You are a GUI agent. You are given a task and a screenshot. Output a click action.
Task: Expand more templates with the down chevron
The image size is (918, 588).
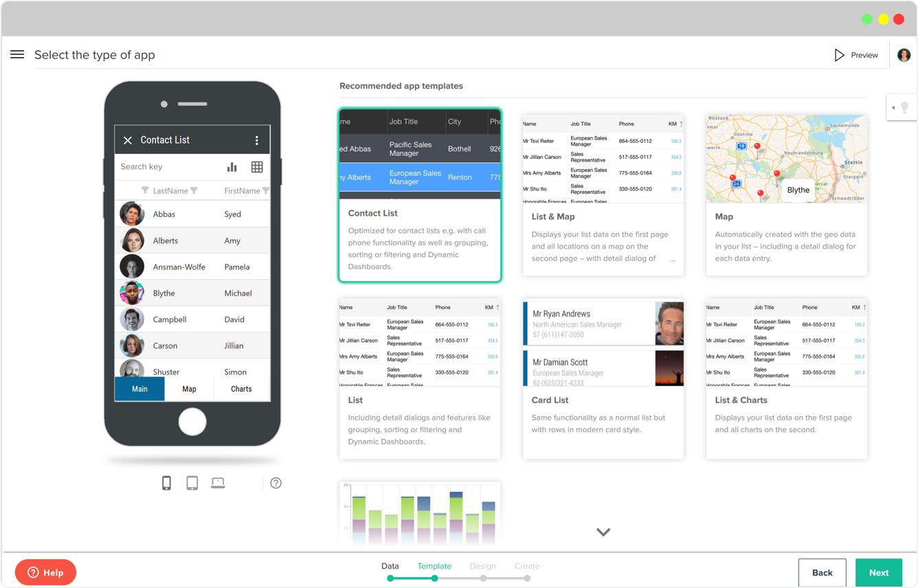603,532
